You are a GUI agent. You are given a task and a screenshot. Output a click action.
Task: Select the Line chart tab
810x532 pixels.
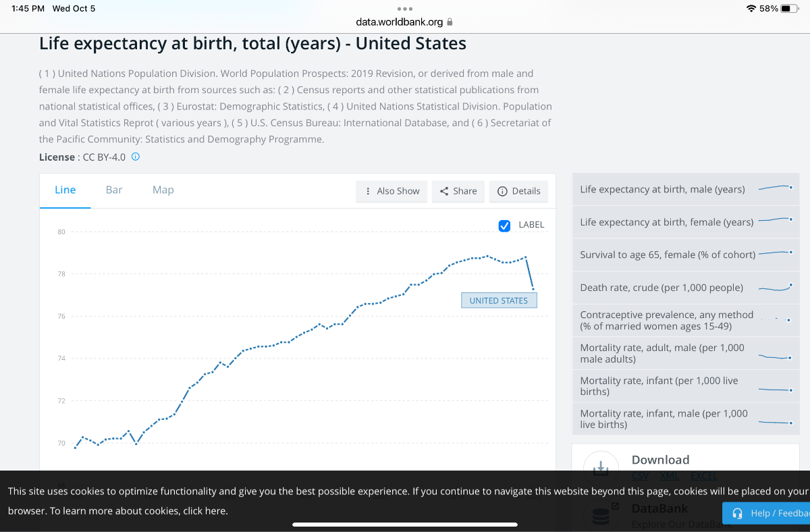coord(65,190)
